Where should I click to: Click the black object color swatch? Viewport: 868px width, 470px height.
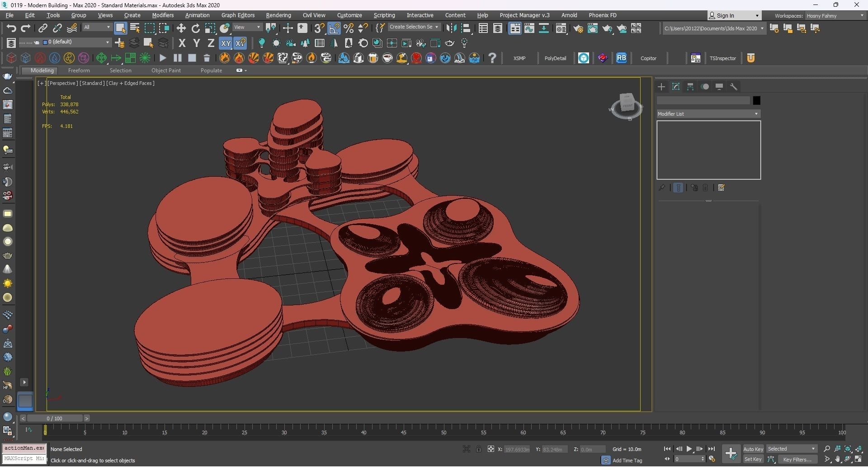756,100
